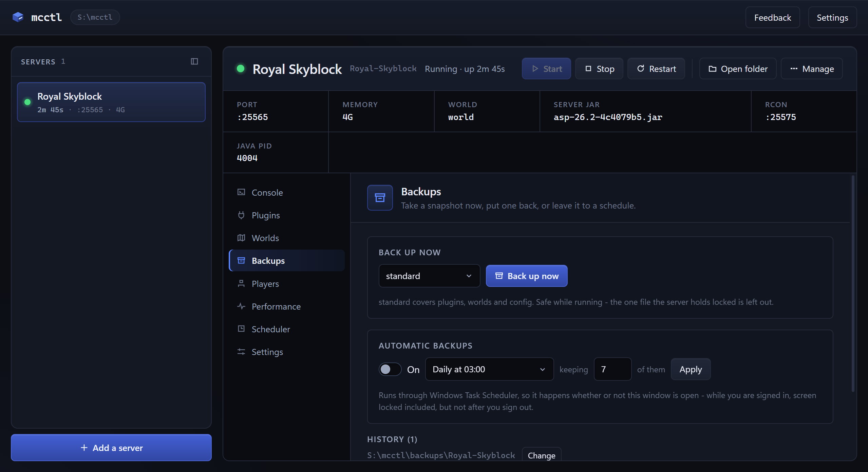Switch to the Plugins section
Image resolution: width=868 pixels, height=472 pixels.
[287, 215]
